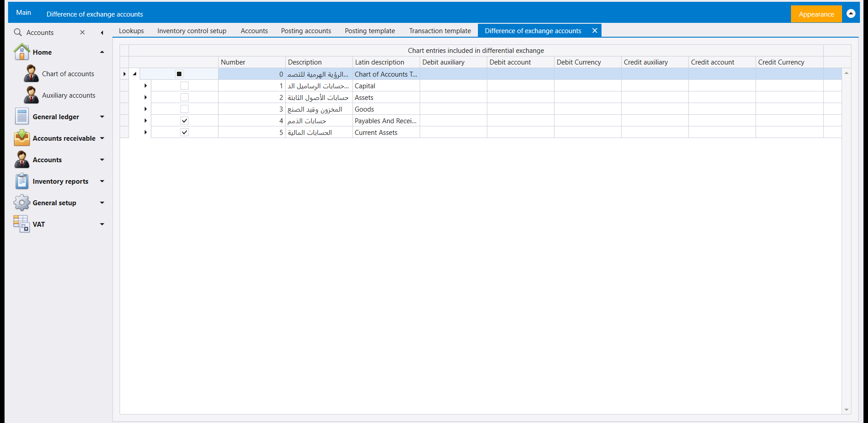This screenshot has height=423, width=868.
Task: Uncheck the Current Assets row checkbox
Action: pos(185,132)
